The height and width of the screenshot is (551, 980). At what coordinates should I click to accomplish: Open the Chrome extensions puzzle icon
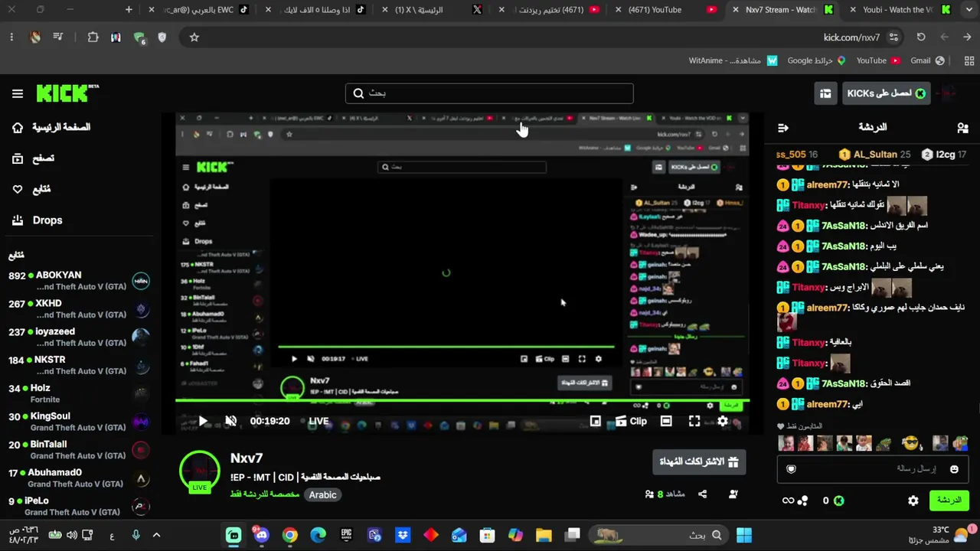coord(93,37)
